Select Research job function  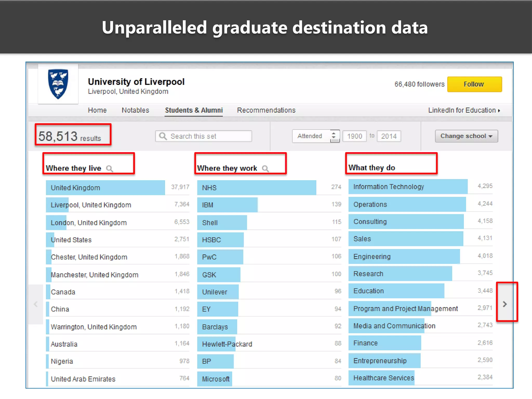tap(421, 274)
